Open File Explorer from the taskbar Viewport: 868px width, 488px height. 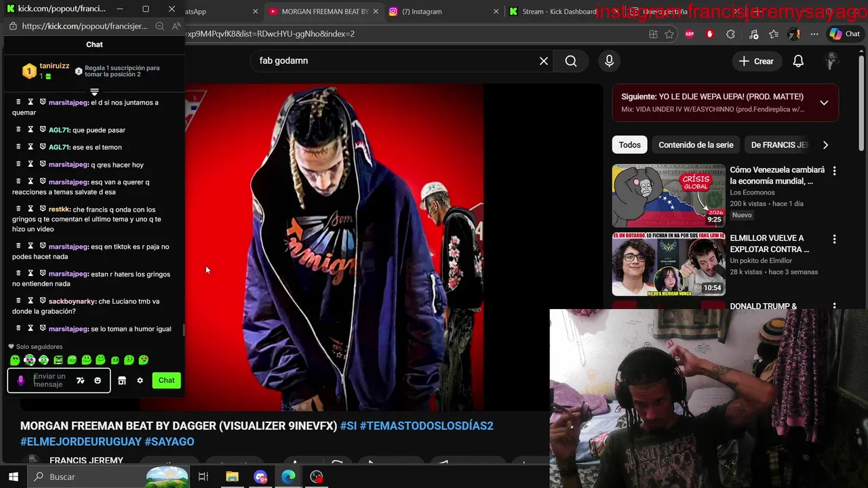(232, 477)
